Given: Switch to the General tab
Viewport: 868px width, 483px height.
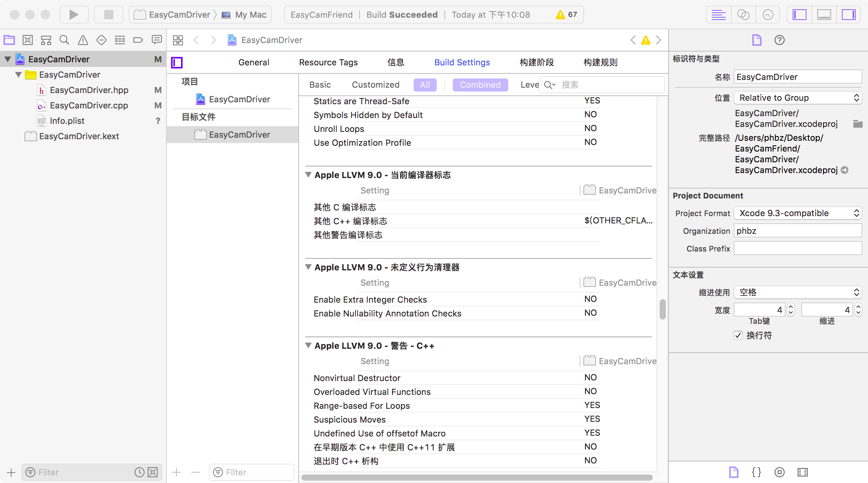Looking at the screenshot, I should click(x=254, y=62).
